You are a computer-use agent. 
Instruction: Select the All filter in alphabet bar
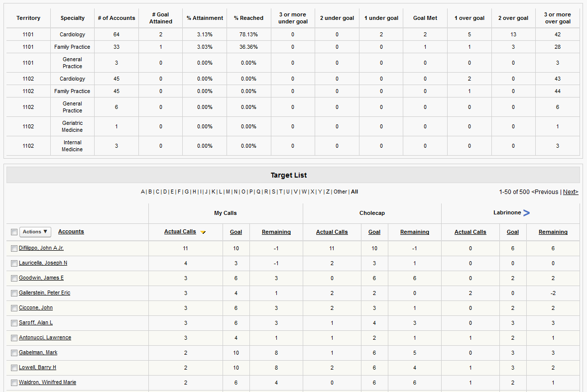354,192
